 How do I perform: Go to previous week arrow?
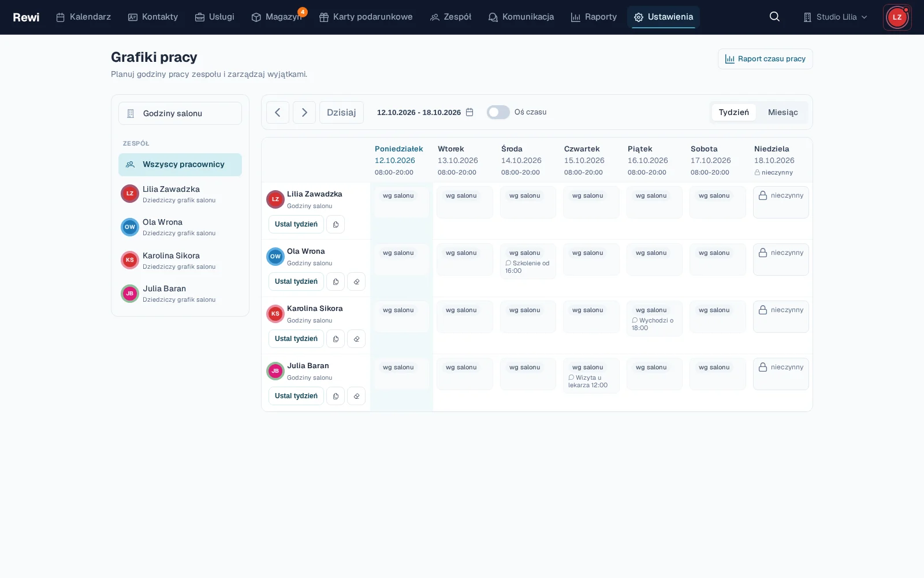point(278,112)
